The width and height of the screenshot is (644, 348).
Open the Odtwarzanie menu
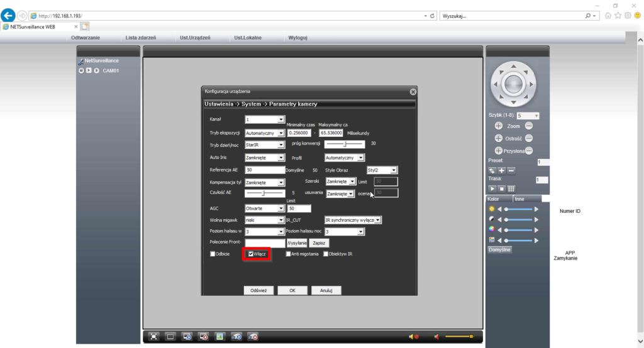click(86, 38)
